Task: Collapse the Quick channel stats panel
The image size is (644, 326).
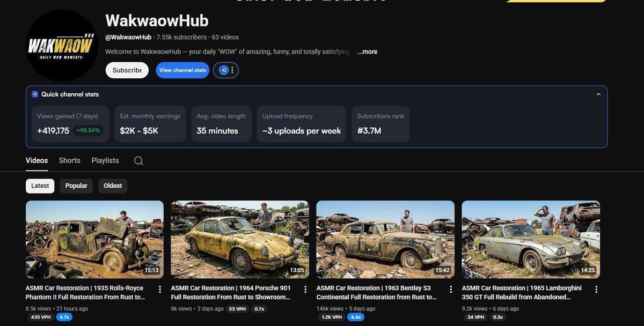Action: pyautogui.click(x=598, y=94)
